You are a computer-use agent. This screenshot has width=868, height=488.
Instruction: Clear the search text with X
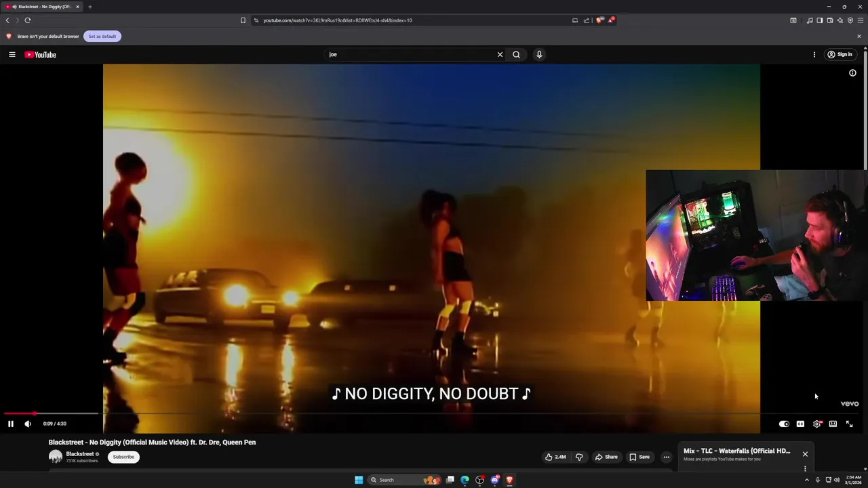coord(500,54)
